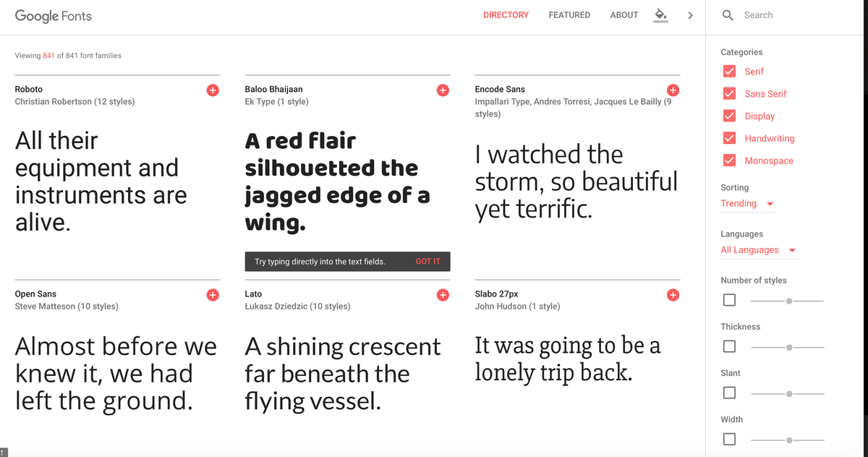Click the Search fonts input field

tap(796, 15)
